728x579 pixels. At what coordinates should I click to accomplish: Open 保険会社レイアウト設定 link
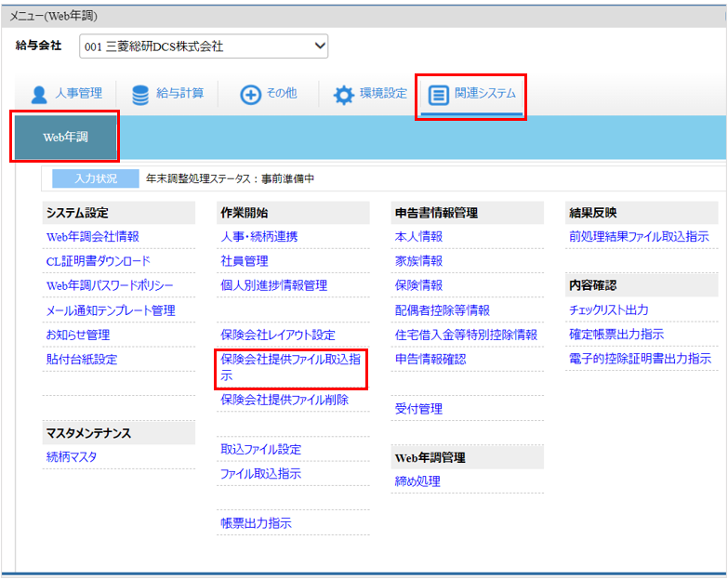(x=278, y=335)
